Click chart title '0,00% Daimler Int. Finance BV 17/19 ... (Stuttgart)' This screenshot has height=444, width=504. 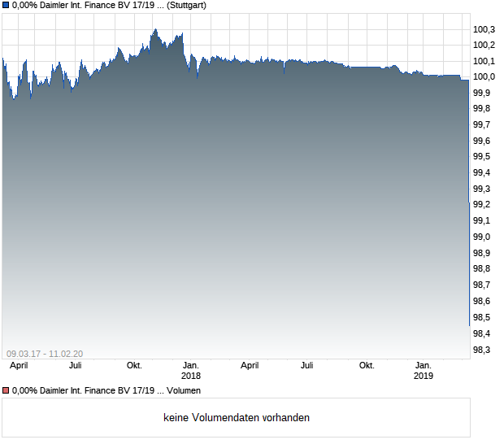point(109,6)
